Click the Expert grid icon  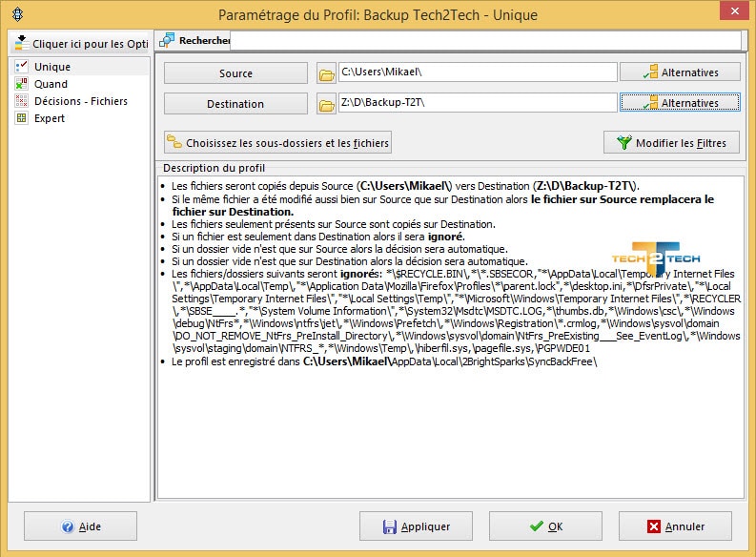(x=21, y=118)
